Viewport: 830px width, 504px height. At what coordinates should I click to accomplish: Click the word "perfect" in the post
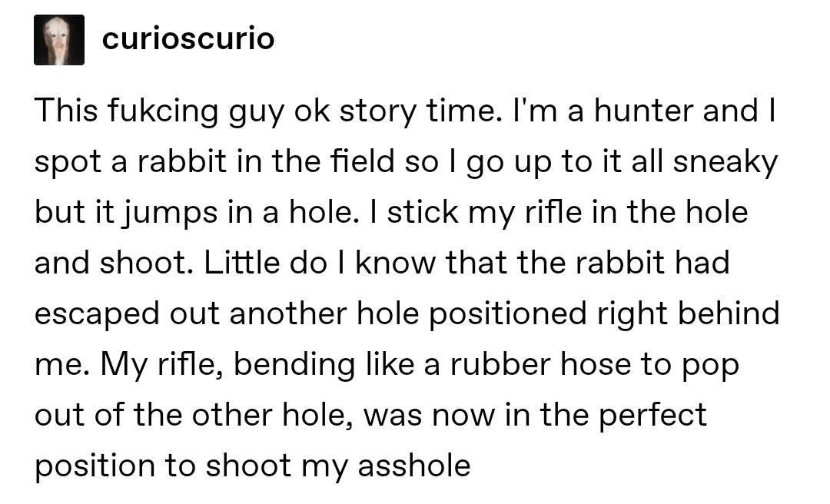coord(652,416)
